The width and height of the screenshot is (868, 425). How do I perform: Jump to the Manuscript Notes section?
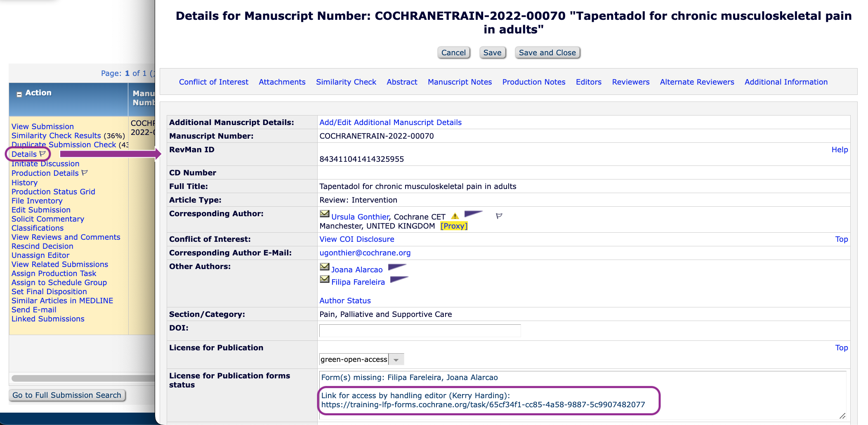(x=460, y=82)
